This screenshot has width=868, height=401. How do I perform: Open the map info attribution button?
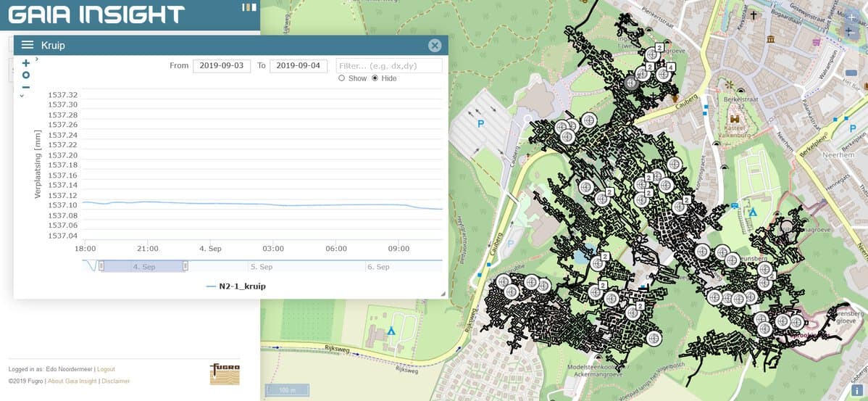pos(857,391)
